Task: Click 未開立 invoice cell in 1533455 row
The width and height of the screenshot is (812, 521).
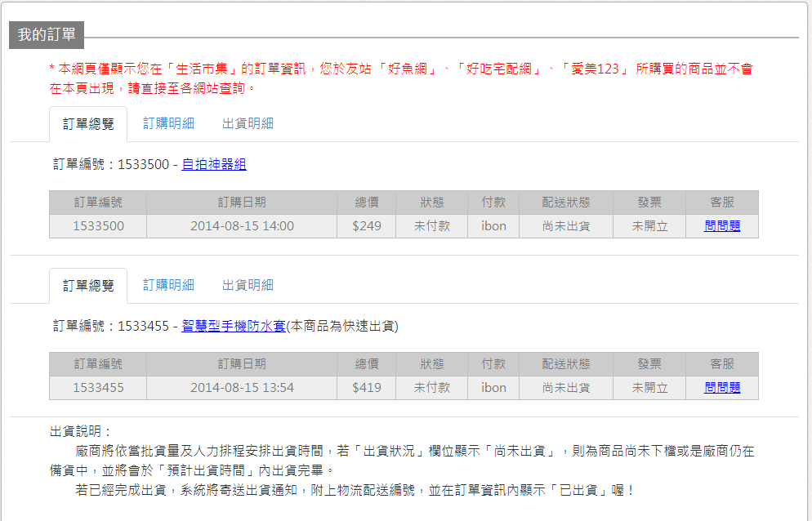Action: 649,388
